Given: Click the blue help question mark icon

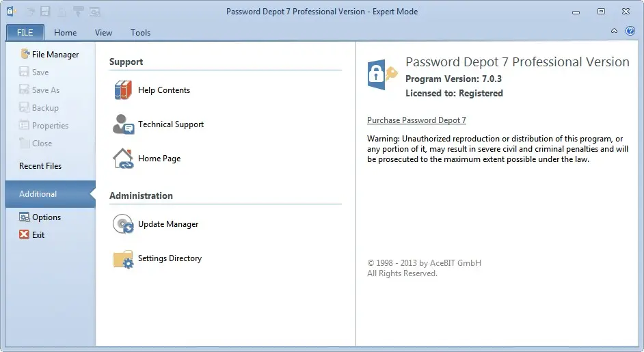Looking at the screenshot, I should point(630,31).
